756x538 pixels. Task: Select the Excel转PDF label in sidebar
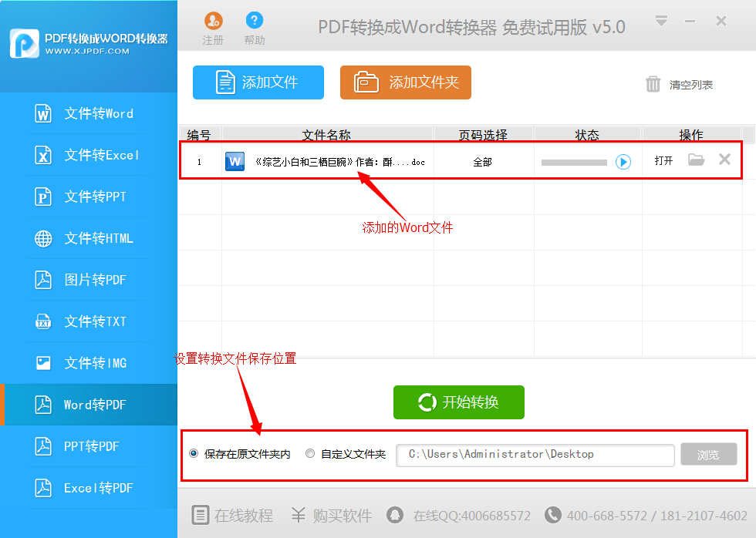[x=99, y=488]
